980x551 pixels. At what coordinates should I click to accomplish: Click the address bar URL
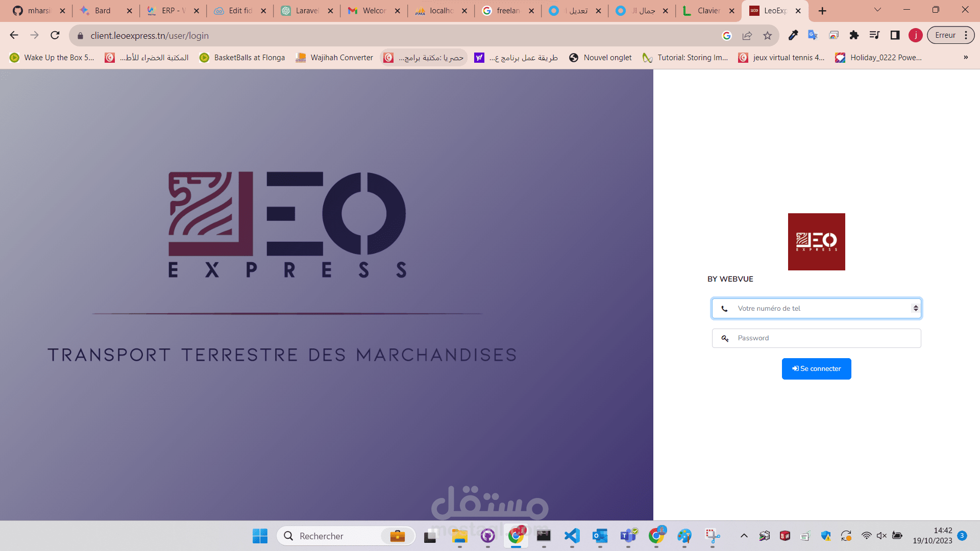150,36
